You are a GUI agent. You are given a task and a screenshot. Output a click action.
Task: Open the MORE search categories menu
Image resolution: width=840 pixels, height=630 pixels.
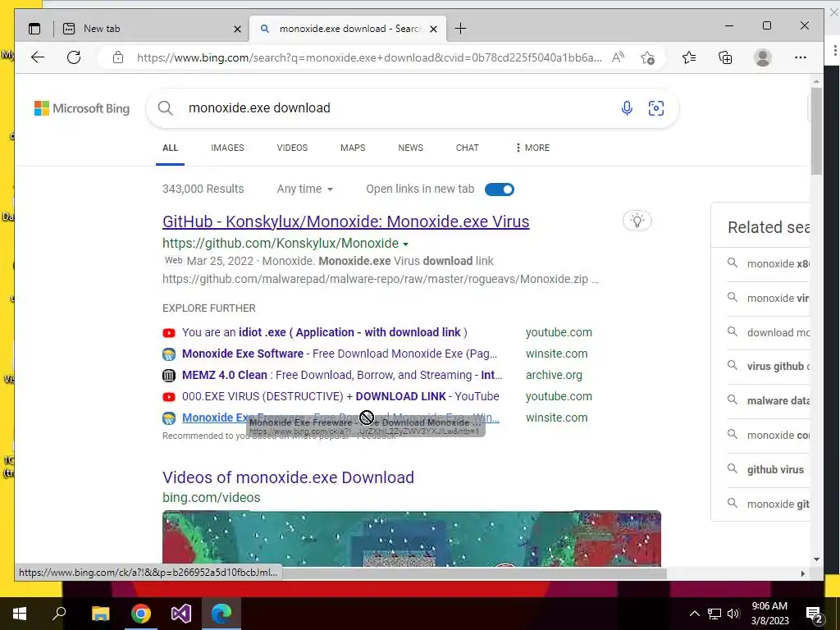pyautogui.click(x=532, y=148)
